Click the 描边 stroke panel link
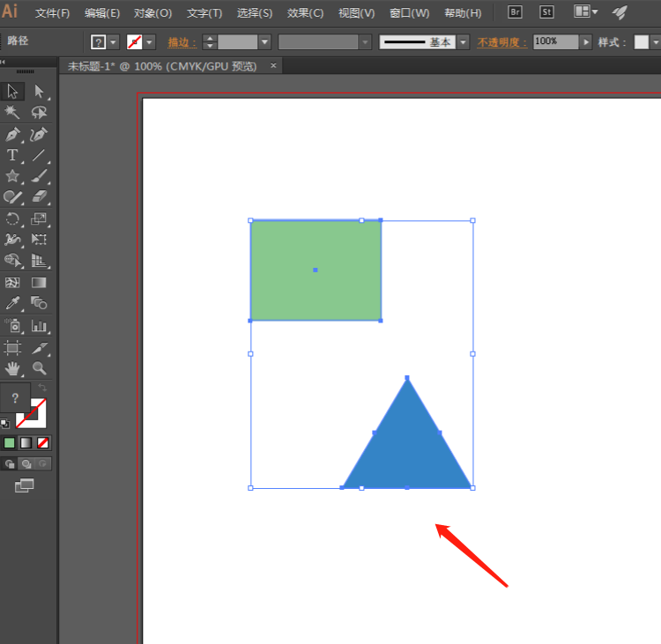 point(182,42)
